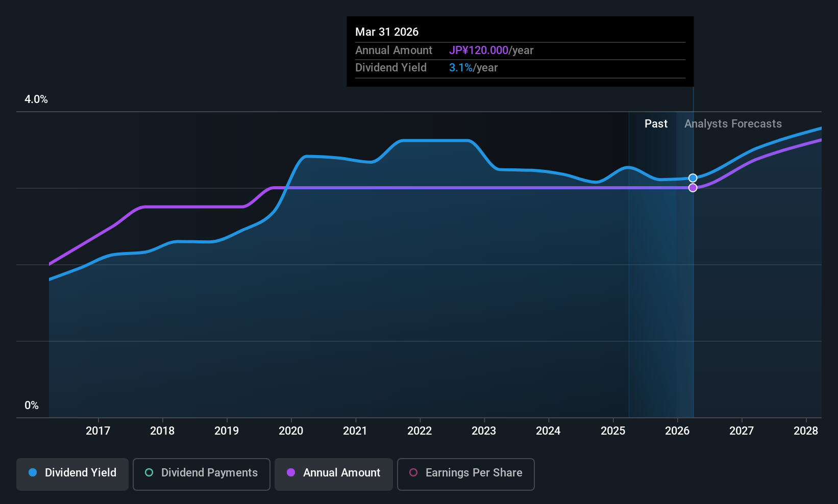Click the 0% y-axis label
Screen dimensions: 838x504
[x=32, y=406]
